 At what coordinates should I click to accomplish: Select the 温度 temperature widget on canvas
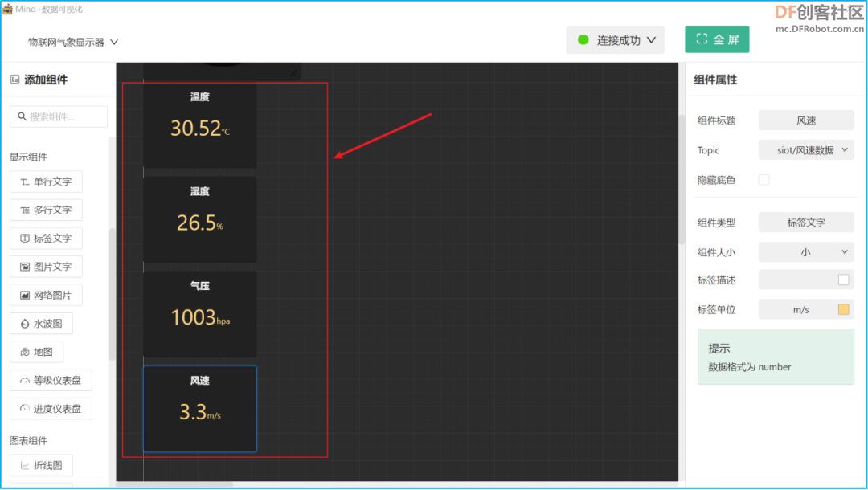click(x=200, y=125)
